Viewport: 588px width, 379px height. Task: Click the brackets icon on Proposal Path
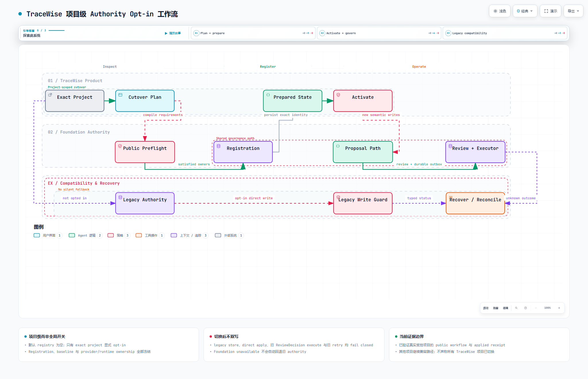338,146
